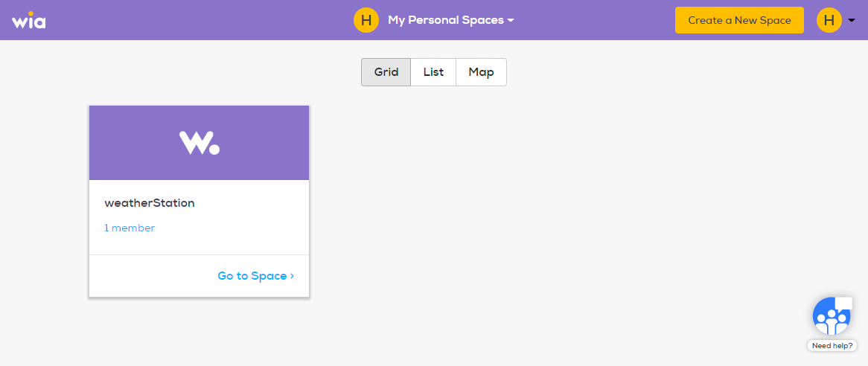Expand the account dropdown arrow at top right
This screenshot has height=366, width=868.
pos(852,20)
